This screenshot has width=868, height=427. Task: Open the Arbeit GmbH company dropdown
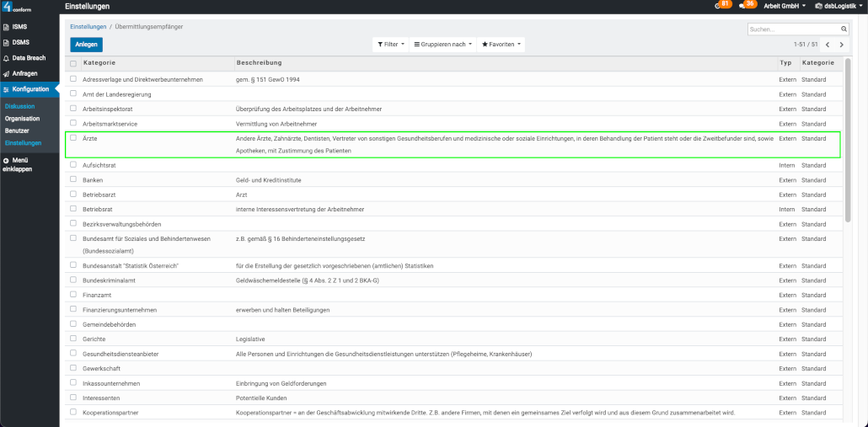click(785, 6)
